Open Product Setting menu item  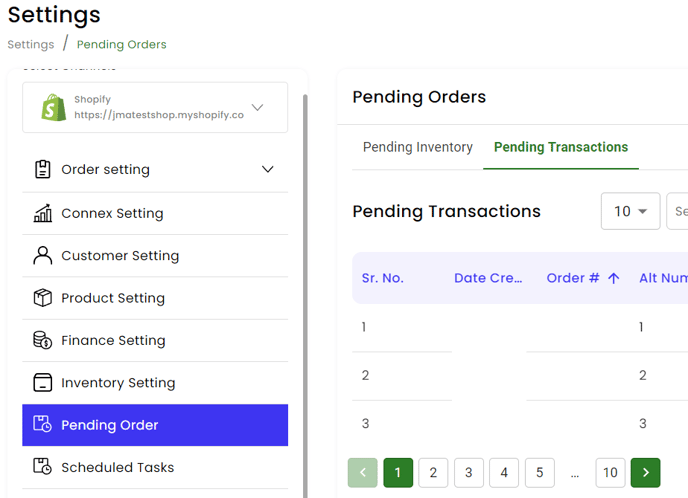pos(155,298)
